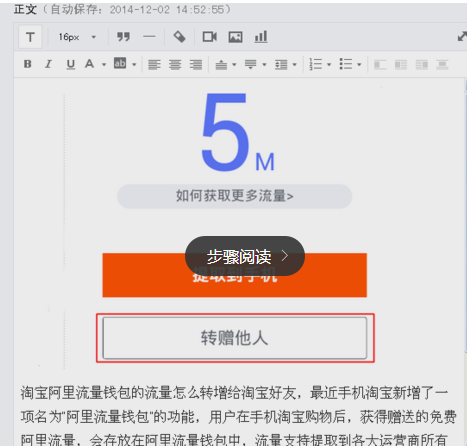Click paragraph spacing after icon
This screenshot has height=446, width=467.
(251, 64)
